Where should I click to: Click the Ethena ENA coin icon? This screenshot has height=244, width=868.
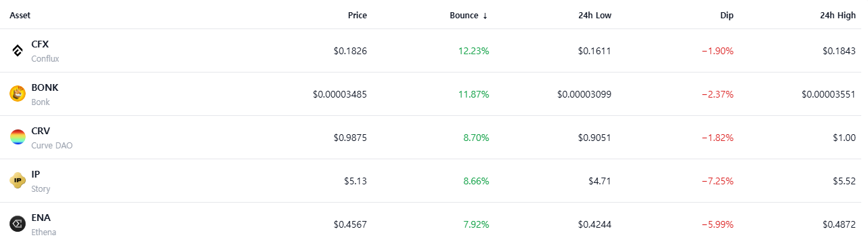click(x=18, y=224)
